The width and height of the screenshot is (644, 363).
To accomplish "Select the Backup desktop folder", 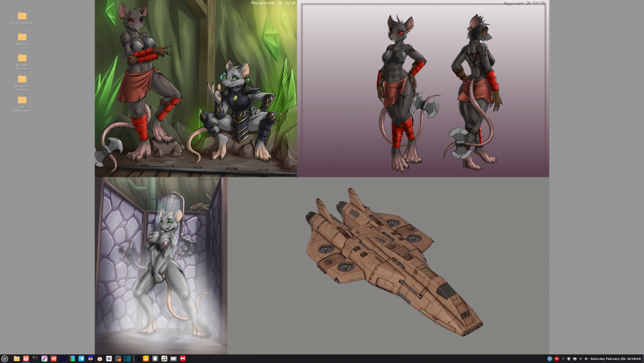I will (22, 39).
